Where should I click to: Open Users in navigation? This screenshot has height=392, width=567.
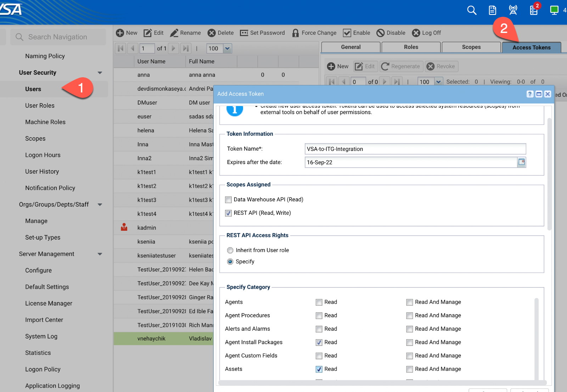[x=33, y=89]
